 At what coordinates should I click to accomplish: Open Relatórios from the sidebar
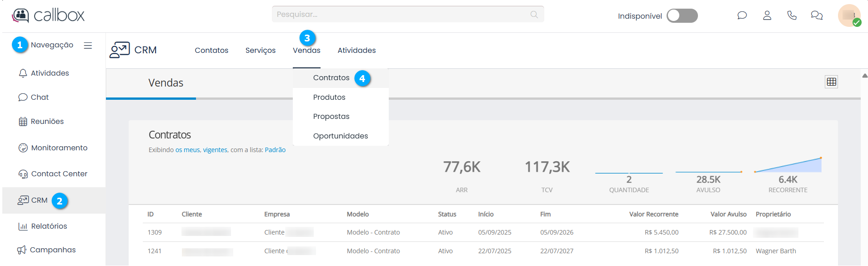point(49,226)
